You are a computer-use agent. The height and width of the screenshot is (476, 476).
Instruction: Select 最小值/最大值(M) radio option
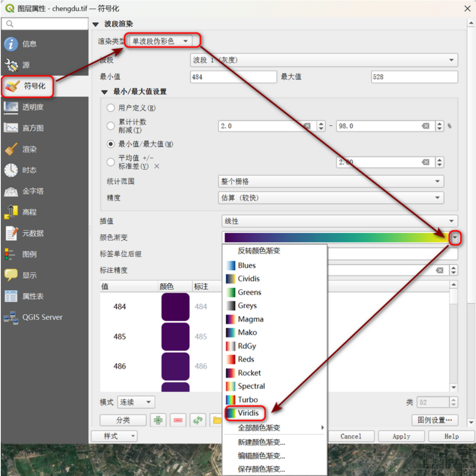pos(110,144)
